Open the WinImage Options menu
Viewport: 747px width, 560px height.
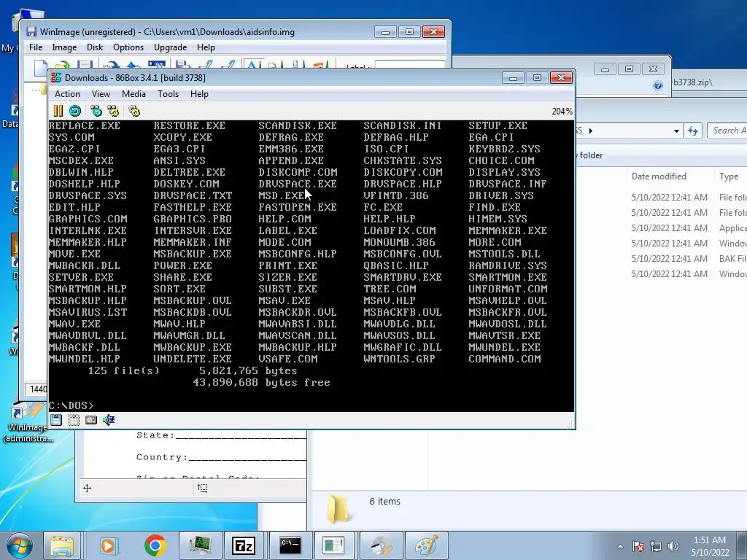click(x=128, y=47)
